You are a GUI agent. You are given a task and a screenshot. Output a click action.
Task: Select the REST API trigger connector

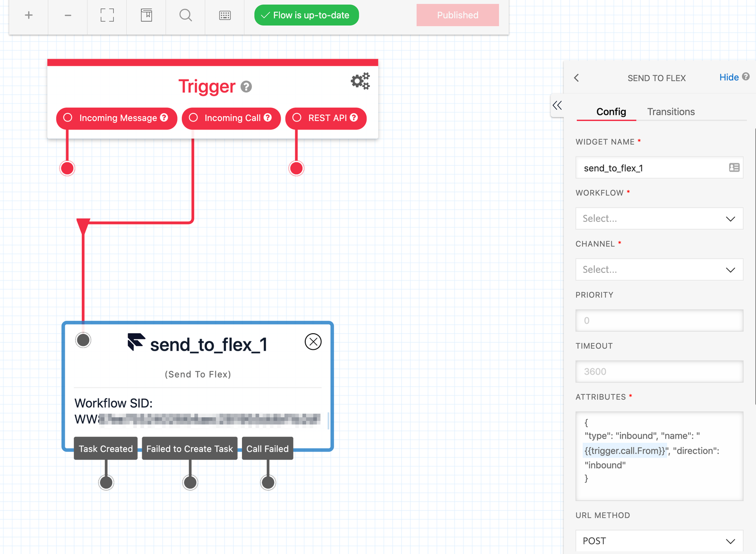(326, 118)
